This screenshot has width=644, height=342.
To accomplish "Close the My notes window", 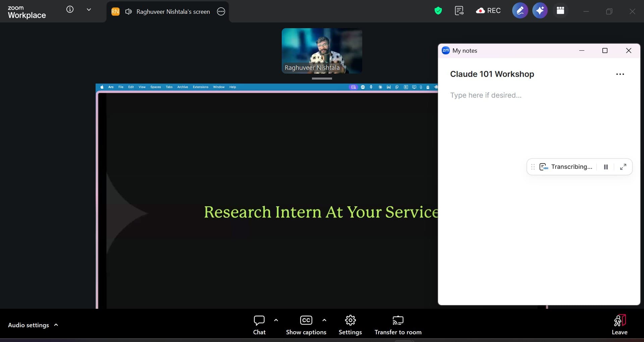I will point(629,50).
